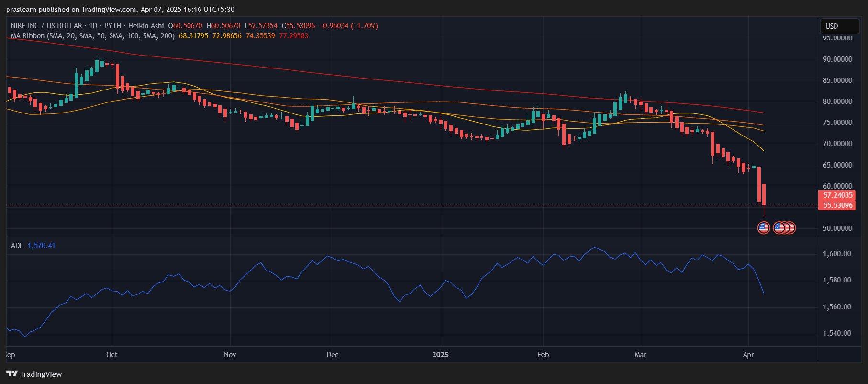Click the SMA 200 value 77.29583
The height and width of the screenshot is (384, 868).
(x=294, y=36)
